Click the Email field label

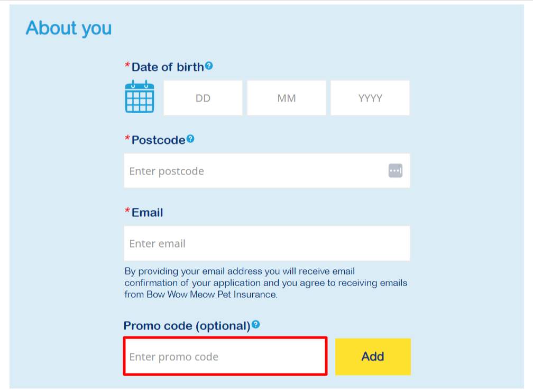[x=147, y=213]
